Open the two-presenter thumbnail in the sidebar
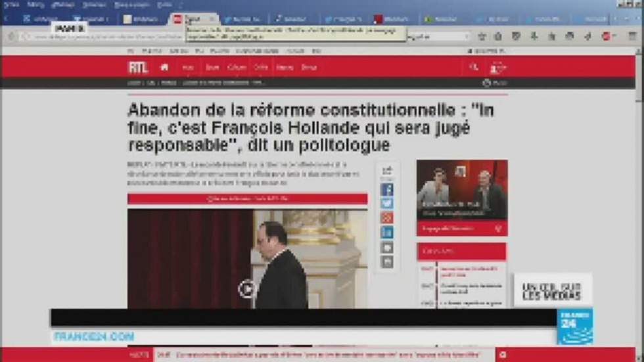The image size is (644, 362). point(461,189)
